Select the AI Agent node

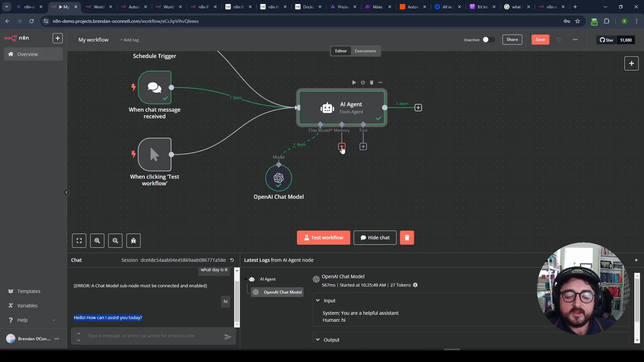pyautogui.click(x=342, y=108)
